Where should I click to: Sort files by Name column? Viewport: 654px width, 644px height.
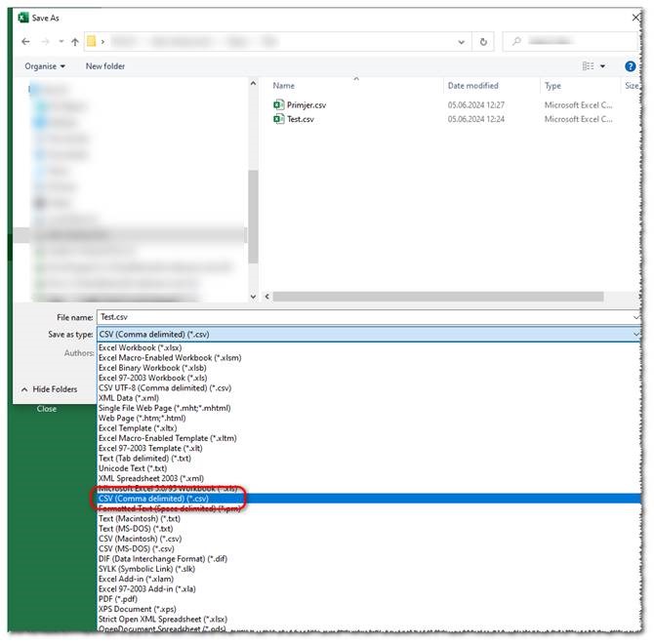tap(283, 86)
